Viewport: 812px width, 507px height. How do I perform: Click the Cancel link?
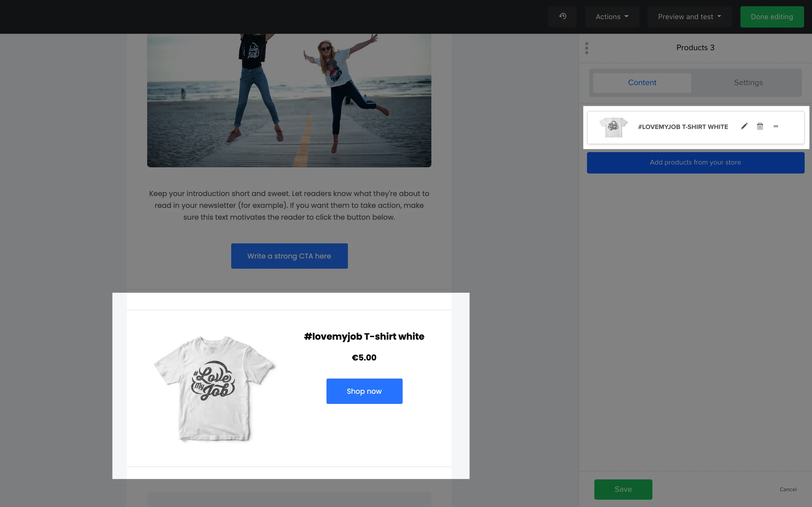coord(788,490)
